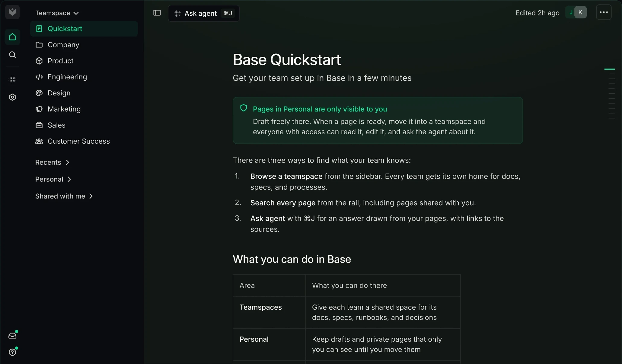Click the Base app logo icon
The width and height of the screenshot is (622, 364).
pos(12,12)
